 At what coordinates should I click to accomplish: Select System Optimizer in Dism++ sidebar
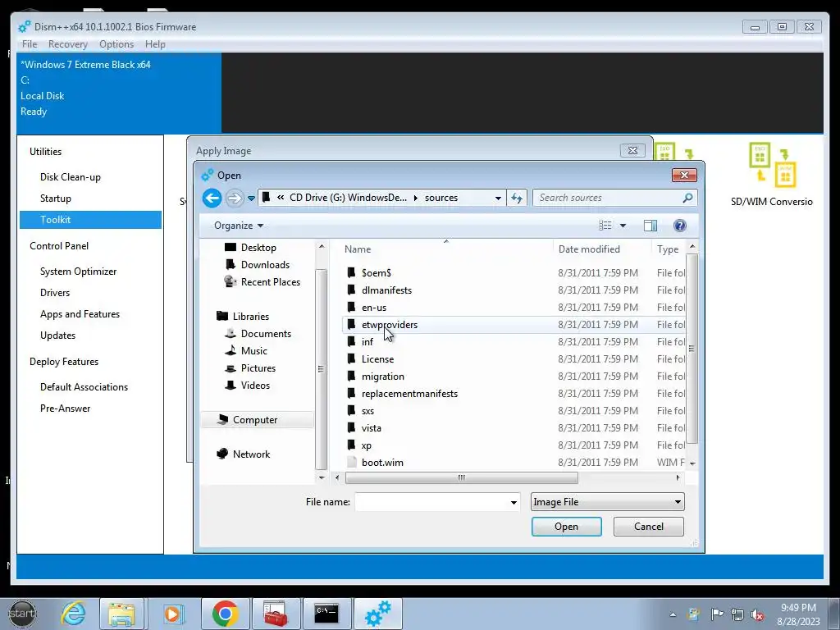[78, 271]
